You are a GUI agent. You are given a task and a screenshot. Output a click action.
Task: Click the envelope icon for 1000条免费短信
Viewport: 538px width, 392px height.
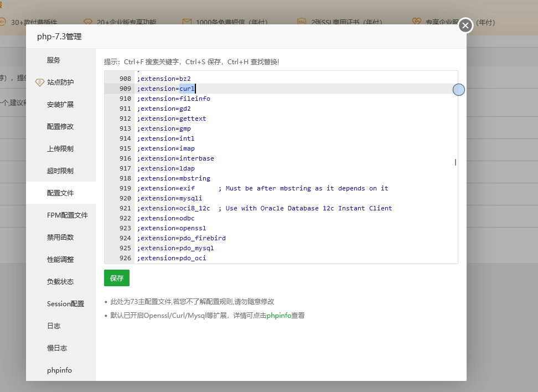point(186,23)
